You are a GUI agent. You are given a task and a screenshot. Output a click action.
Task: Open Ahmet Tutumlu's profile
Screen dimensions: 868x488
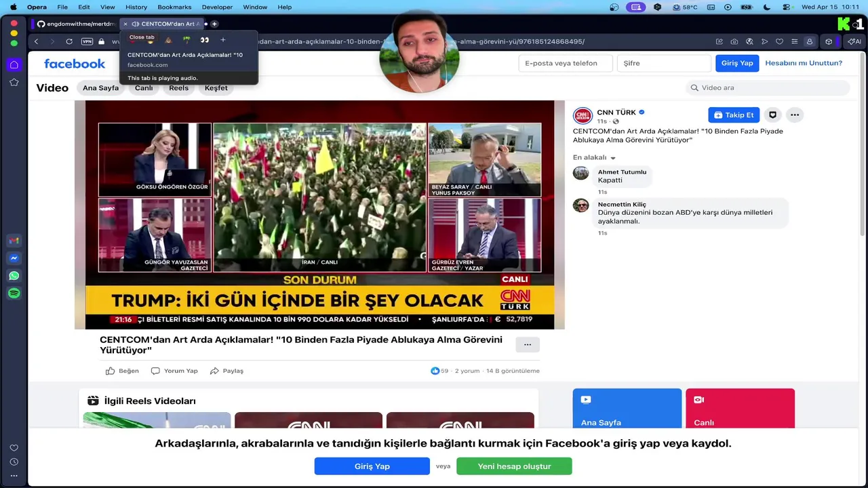[622, 172]
